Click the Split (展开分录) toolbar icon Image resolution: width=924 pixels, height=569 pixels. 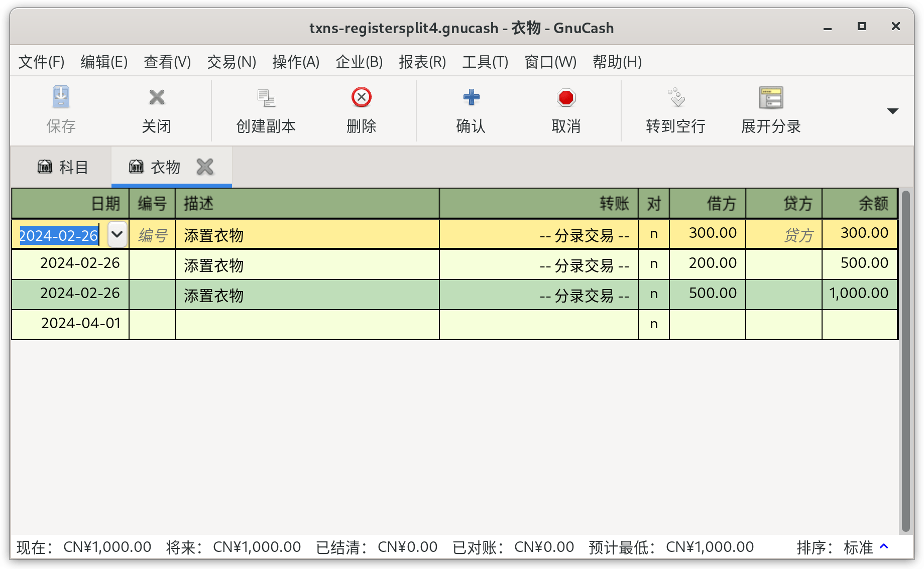[x=771, y=97]
